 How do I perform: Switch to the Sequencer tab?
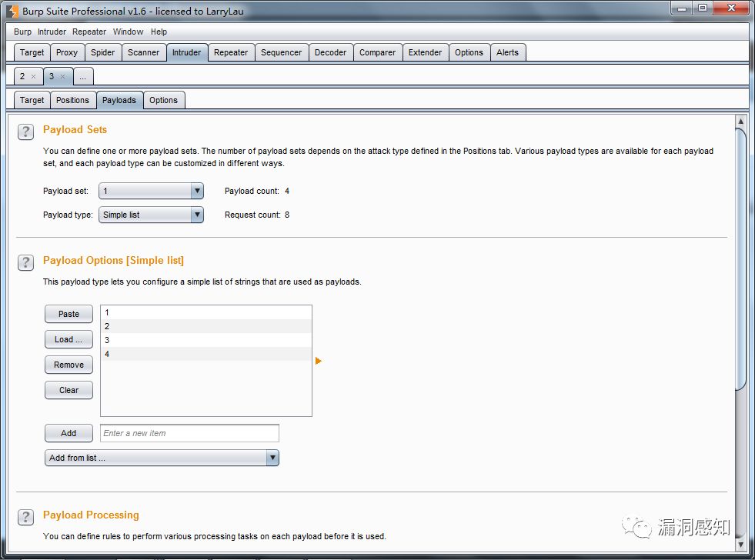(x=281, y=52)
